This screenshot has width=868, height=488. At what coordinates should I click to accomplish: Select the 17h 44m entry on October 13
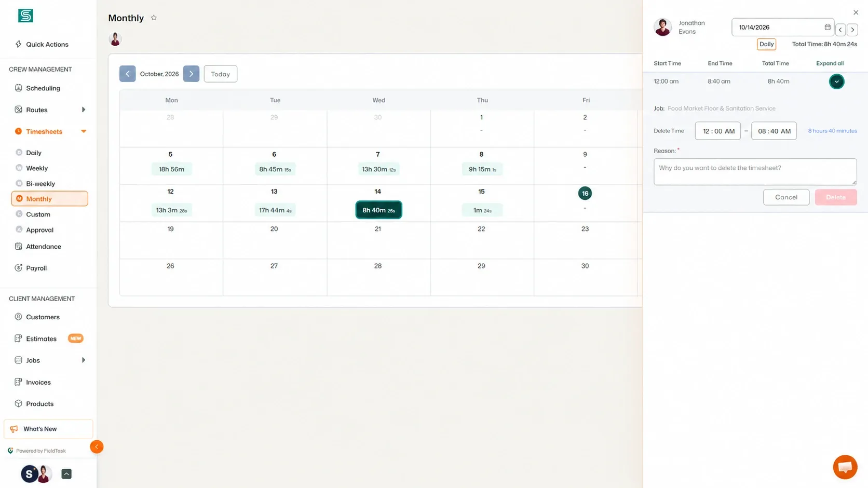click(x=275, y=210)
